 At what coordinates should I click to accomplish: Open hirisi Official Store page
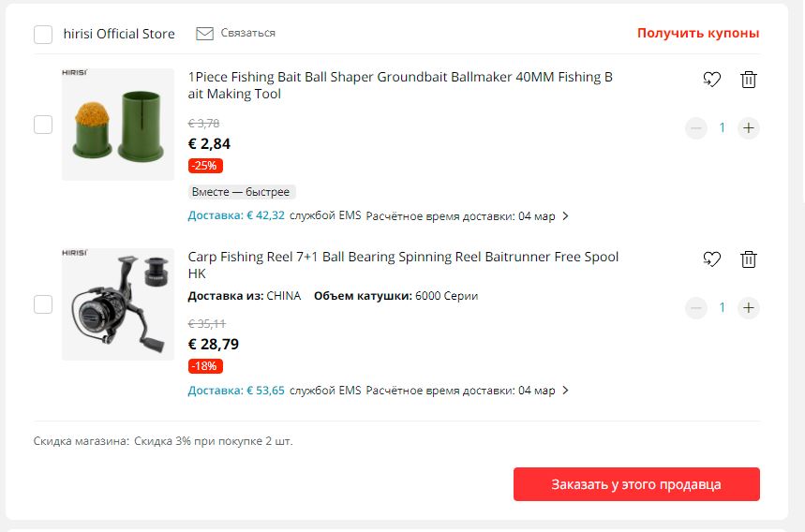[x=119, y=34]
